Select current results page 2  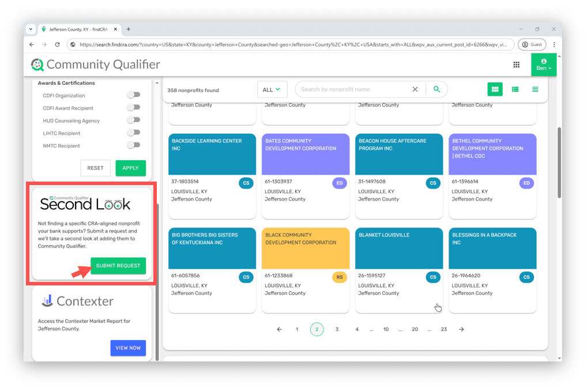coord(317,330)
